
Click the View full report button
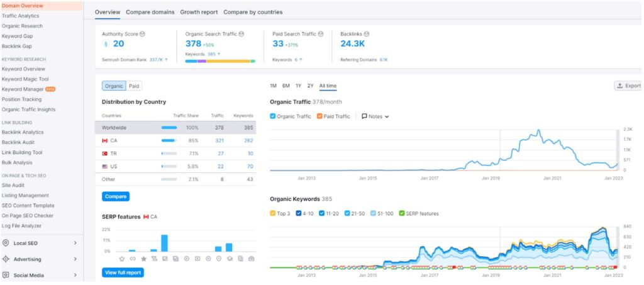[123, 272]
